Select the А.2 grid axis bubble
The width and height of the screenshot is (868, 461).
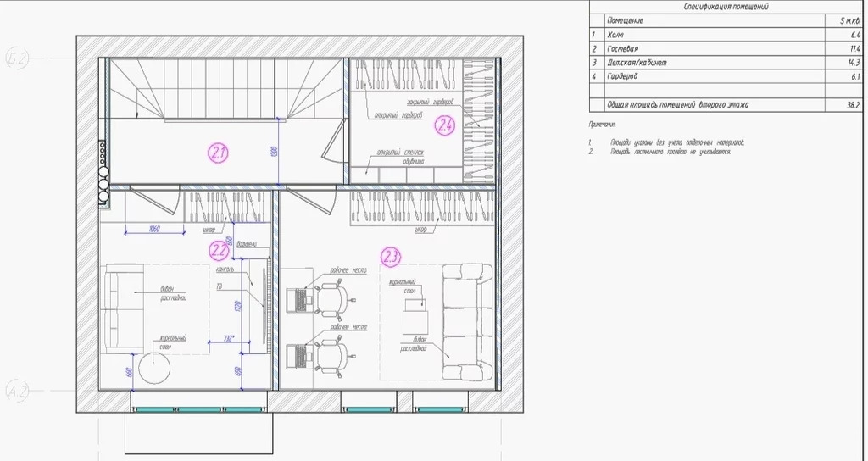tap(18, 391)
